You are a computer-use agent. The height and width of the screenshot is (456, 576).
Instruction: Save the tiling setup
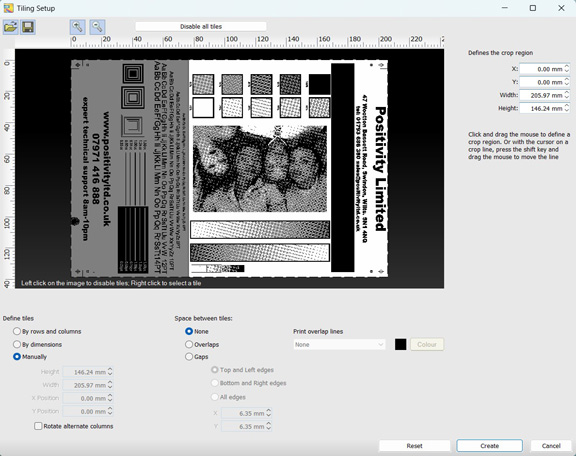pyautogui.click(x=28, y=27)
